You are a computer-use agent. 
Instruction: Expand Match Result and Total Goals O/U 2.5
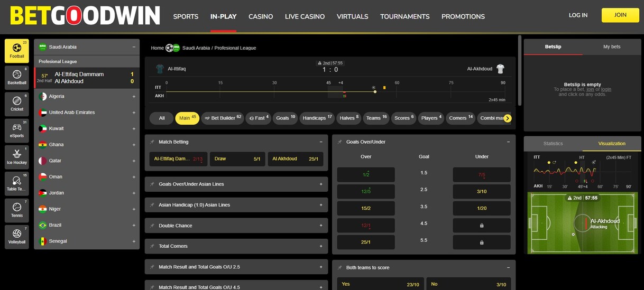click(321, 267)
